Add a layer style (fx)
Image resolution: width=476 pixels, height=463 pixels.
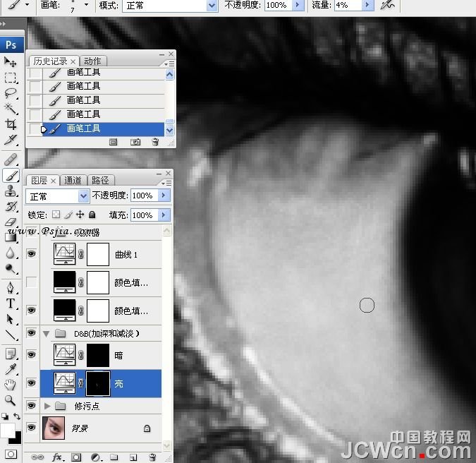pyautogui.click(x=57, y=457)
